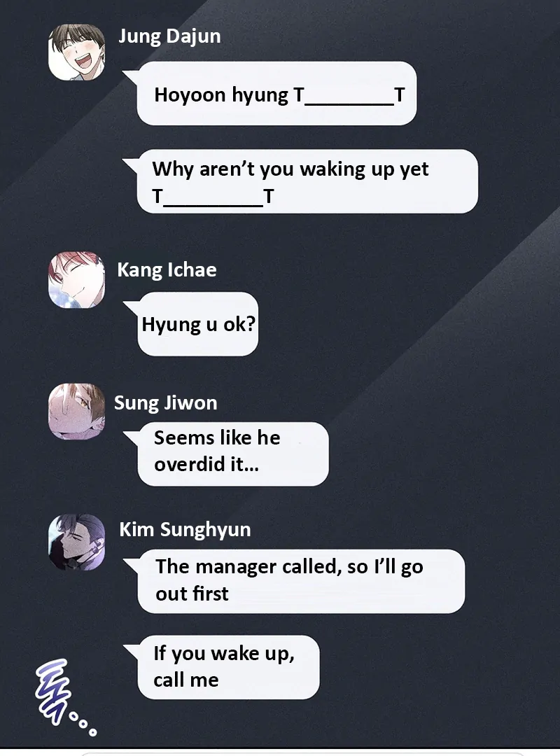Image resolution: width=560 pixels, height=756 pixels.
Task: View Sung Jiwon's avatar image
Action: 77,412
